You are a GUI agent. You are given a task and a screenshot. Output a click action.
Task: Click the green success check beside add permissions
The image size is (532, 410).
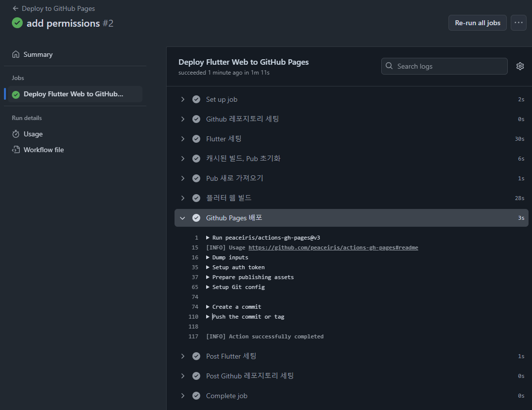point(17,23)
